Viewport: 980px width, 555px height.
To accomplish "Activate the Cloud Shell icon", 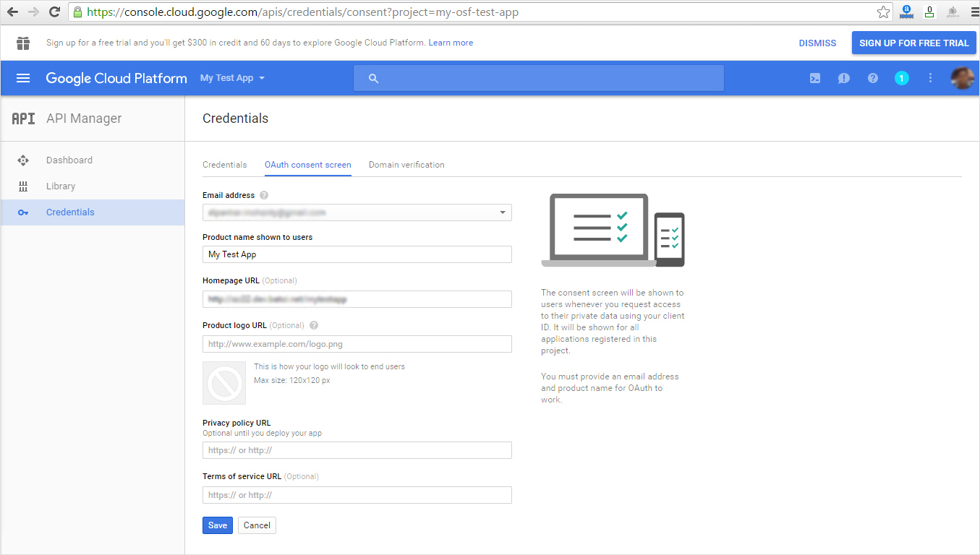I will (x=815, y=78).
